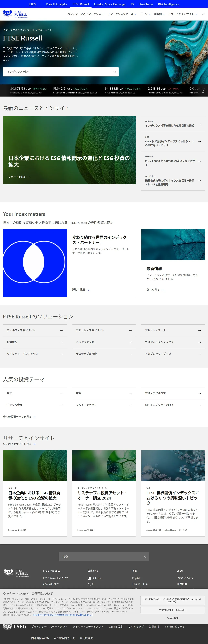This screenshot has height=644, width=208.
Task: Click arrow next to ウェルス・マネジメント
Action: (x=61, y=330)
